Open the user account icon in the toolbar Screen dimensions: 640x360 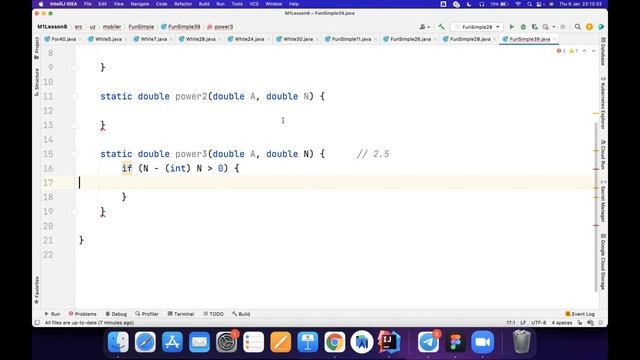point(422,27)
